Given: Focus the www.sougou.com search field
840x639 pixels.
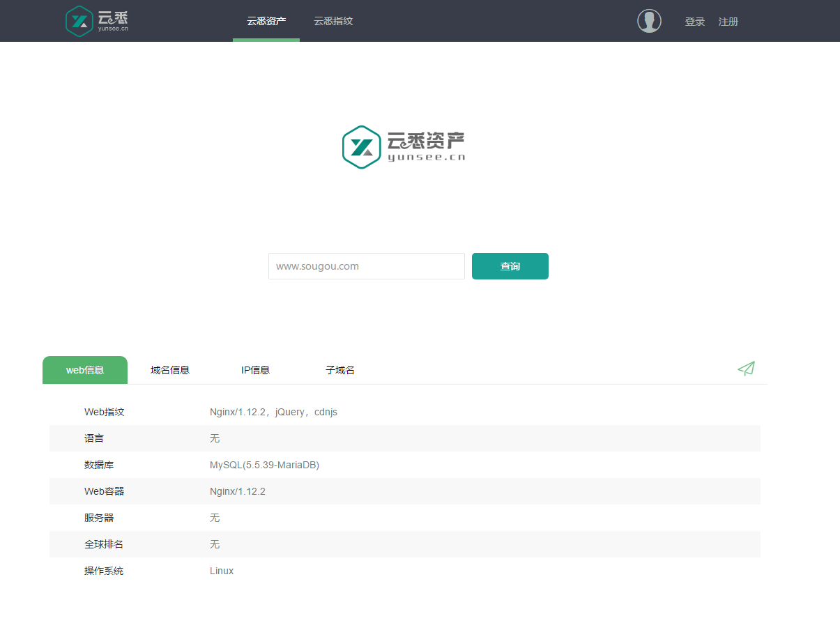Looking at the screenshot, I should (x=367, y=266).
